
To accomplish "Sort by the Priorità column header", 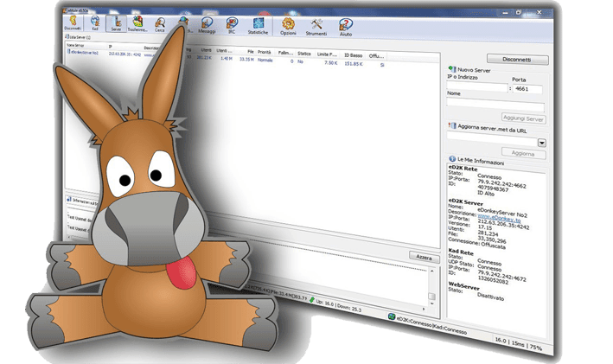I will tap(265, 52).
